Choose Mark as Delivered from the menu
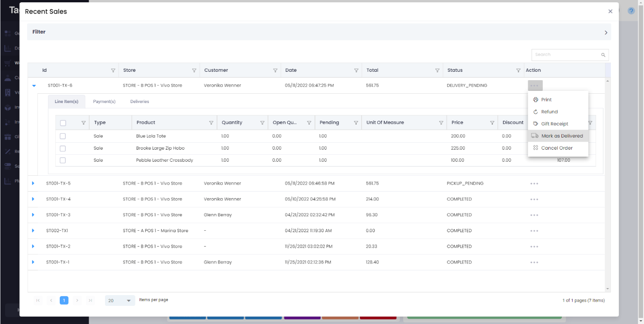This screenshot has width=644, height=324. (x=561, y=136)
